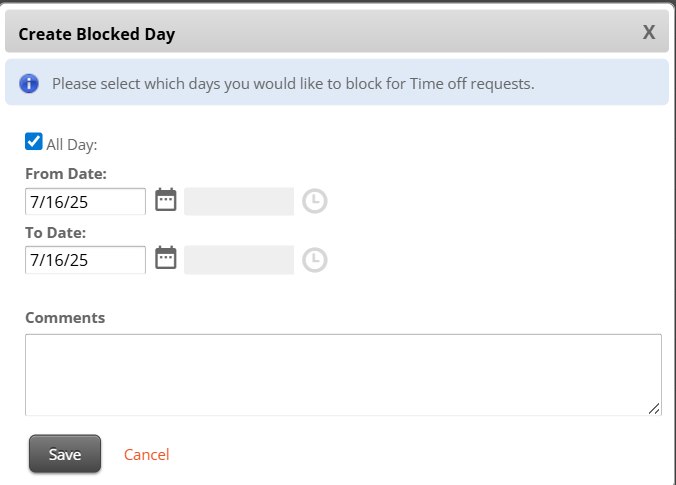
Task: Click the All Day label
Action: pos(71,144)
